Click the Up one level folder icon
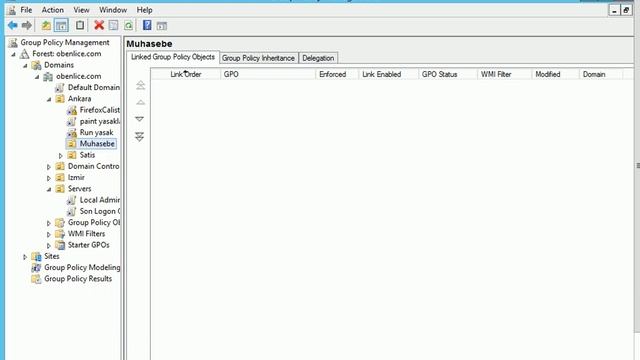 (x=46, y=26)
